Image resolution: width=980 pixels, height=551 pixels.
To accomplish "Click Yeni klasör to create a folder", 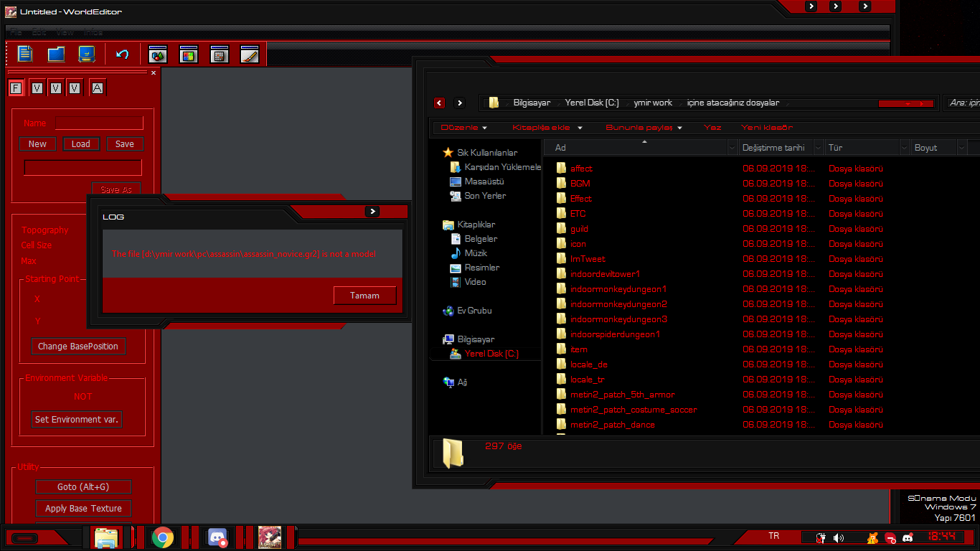I will (x=767, y=128).
